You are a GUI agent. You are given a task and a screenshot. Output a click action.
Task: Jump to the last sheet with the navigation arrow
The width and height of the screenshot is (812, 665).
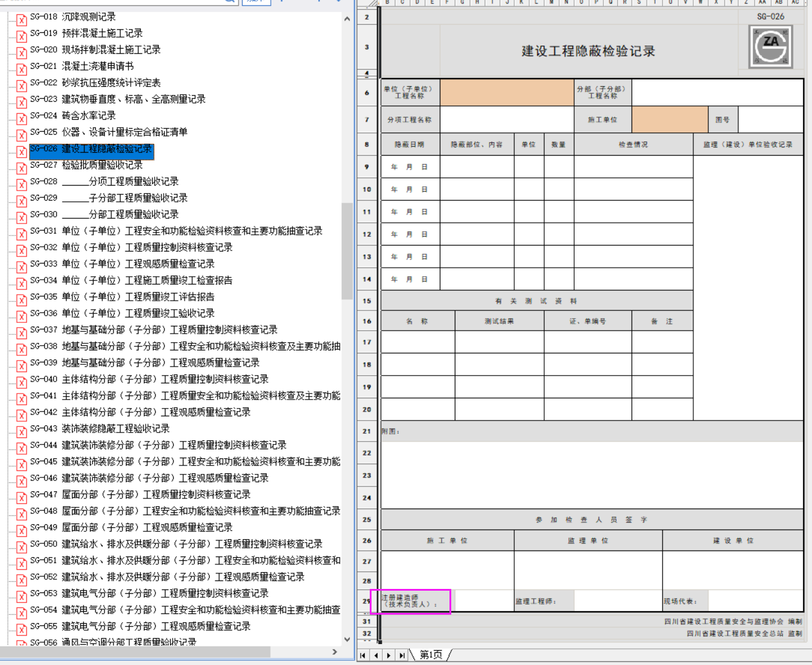tap(402, 655)
